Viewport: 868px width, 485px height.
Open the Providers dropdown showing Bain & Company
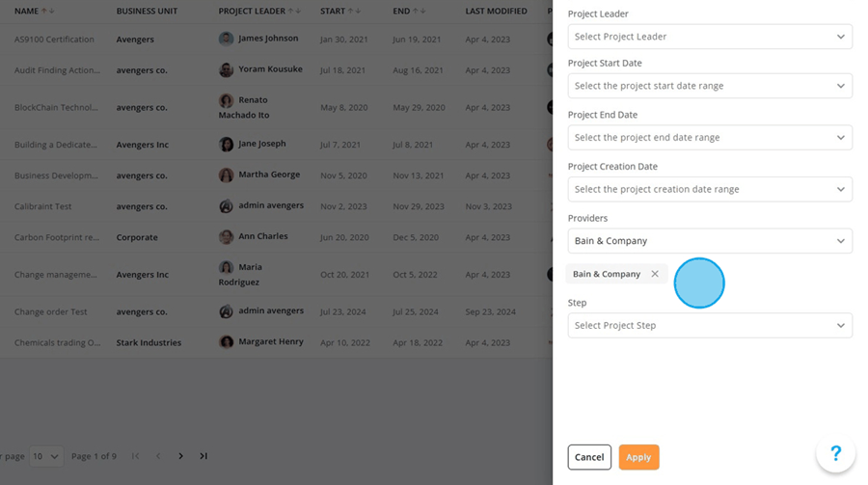point(710,241)
